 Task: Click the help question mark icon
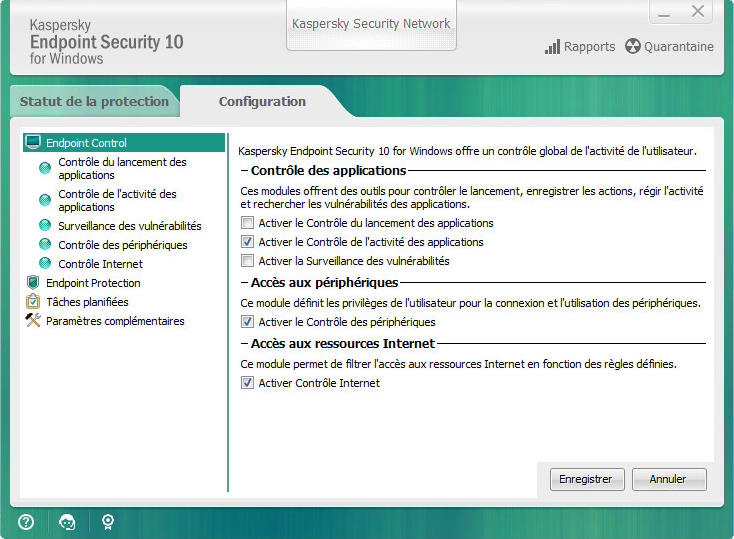coord(26,522)
